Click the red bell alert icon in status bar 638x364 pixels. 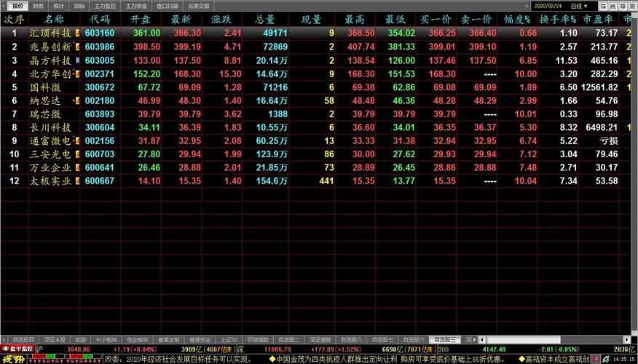(596, 359)
